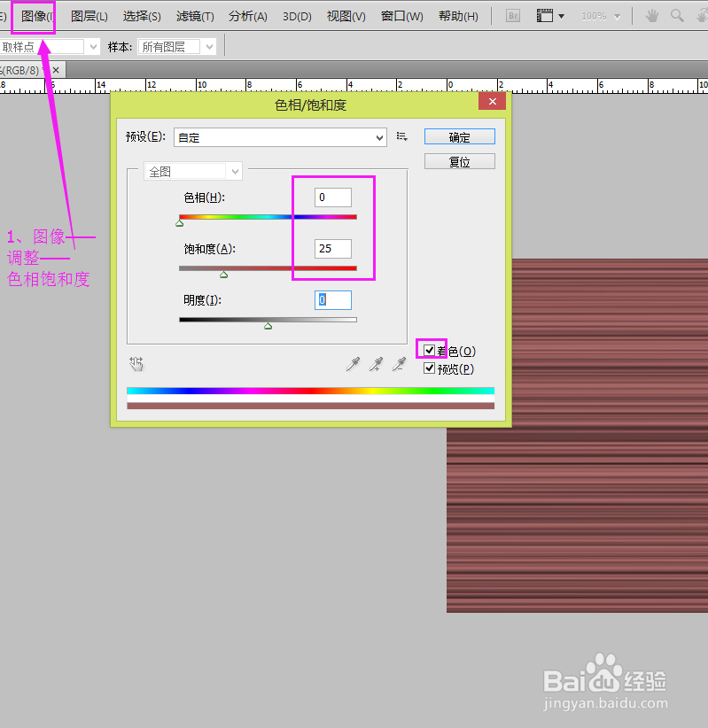Click the 饱和度 value field showing 25

(332, 249)
